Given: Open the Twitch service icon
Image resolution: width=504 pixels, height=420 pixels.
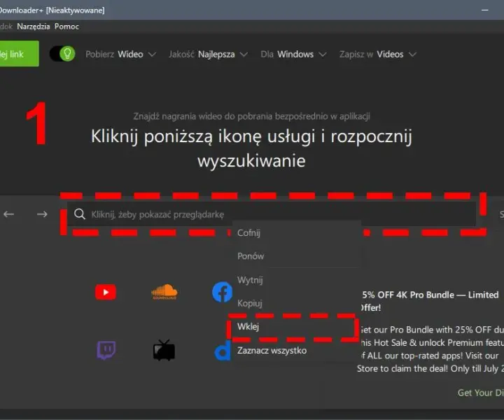Looking at the screenshot, I should click(x=106, y=350).
